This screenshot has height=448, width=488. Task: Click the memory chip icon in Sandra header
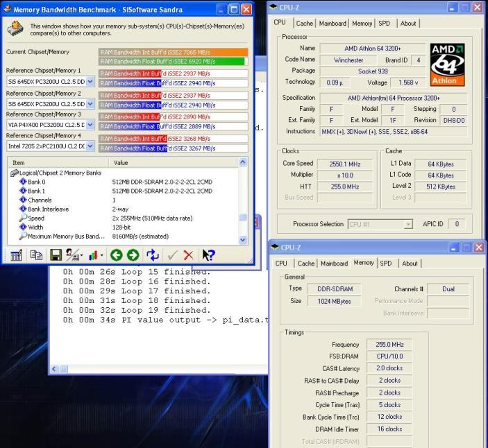pos(15,28)
